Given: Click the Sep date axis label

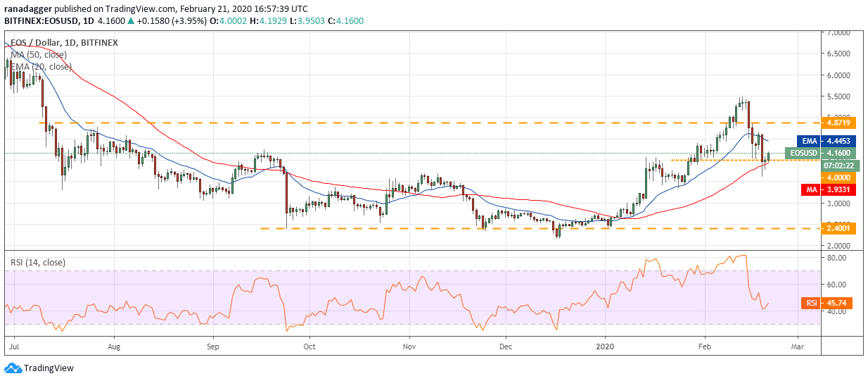Looking at the screenshot, I should click(x=214, y=346).
